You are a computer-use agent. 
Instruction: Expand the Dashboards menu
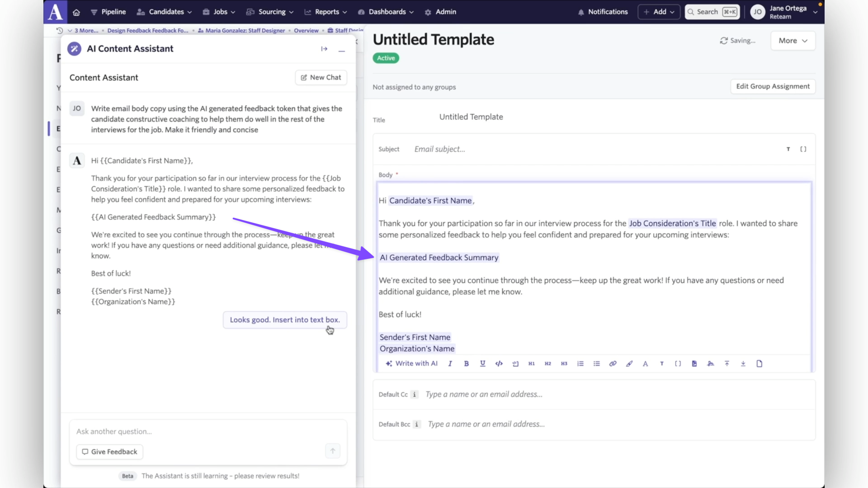coord(386,12)
